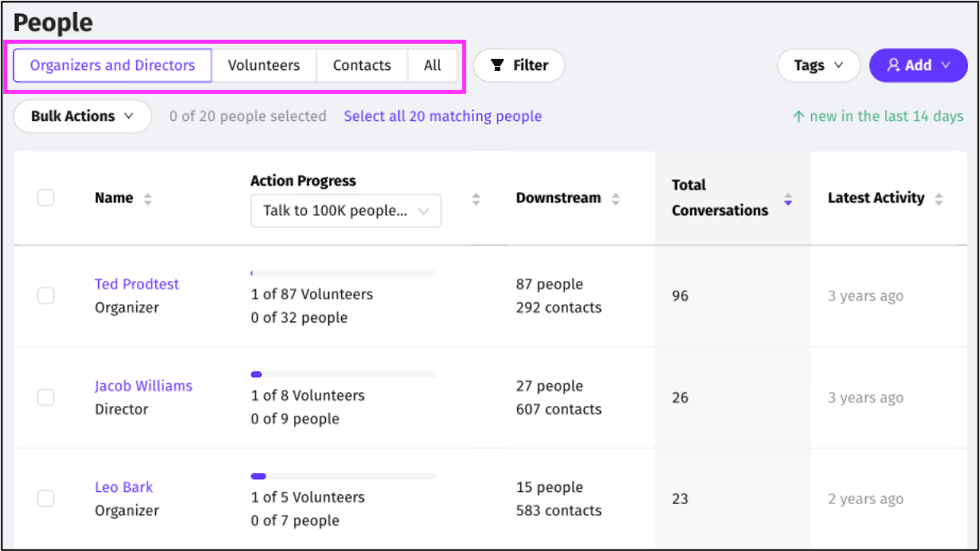The width and height of the screenshot is (980, 551).
Task: Open Leo Bark's profile link
Action: 123,487
